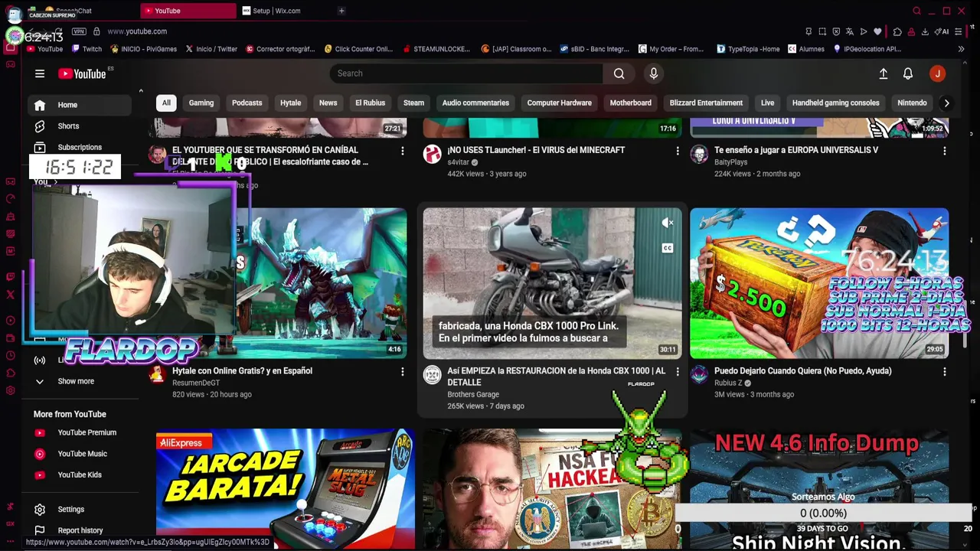
Task: Open the YouTube guide hamburger menu
Action: (40, 73)
